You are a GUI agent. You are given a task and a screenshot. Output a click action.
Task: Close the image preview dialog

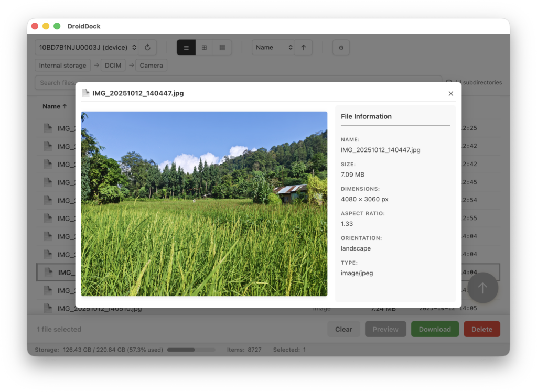(x=450, y=94)
